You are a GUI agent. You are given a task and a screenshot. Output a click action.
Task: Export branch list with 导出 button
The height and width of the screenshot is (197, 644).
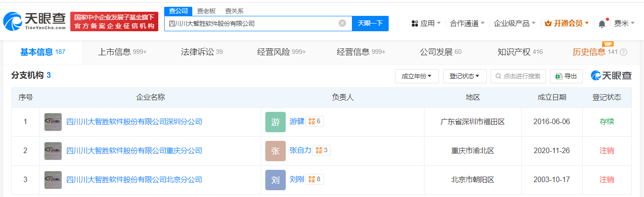point(566,76)
